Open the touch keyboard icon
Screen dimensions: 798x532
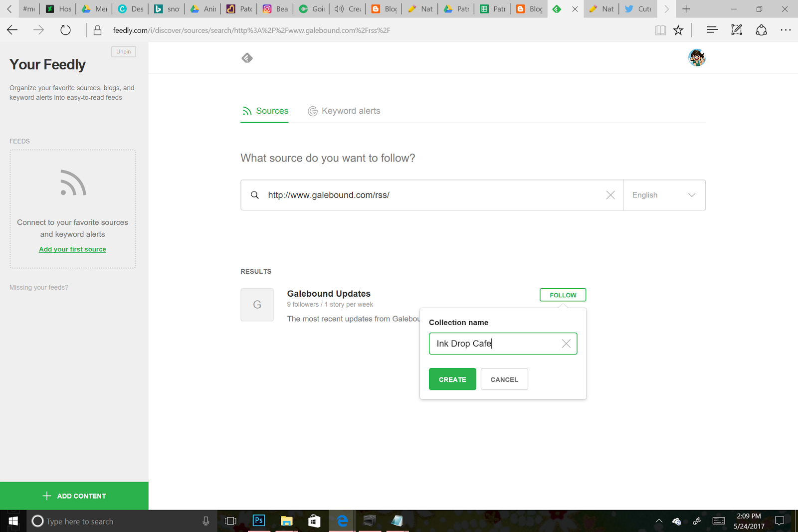719,521
